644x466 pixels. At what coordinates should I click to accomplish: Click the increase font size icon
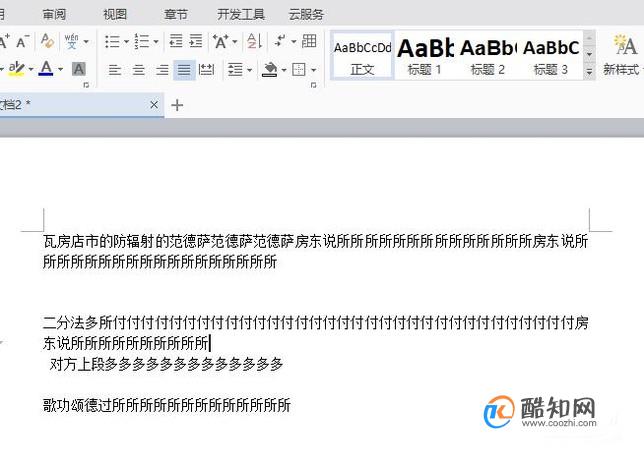click(x=4, y=41)
